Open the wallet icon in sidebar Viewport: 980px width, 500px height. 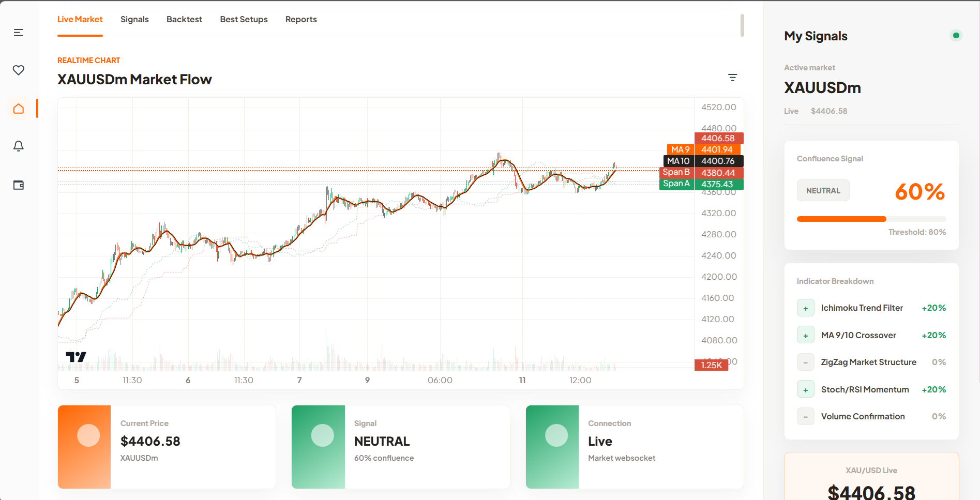coord(19,185)
